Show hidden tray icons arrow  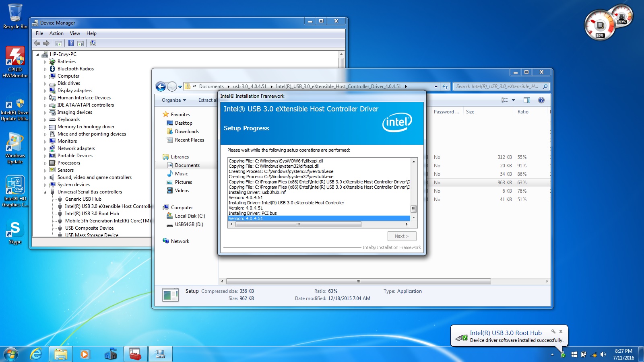coord(552,354)
